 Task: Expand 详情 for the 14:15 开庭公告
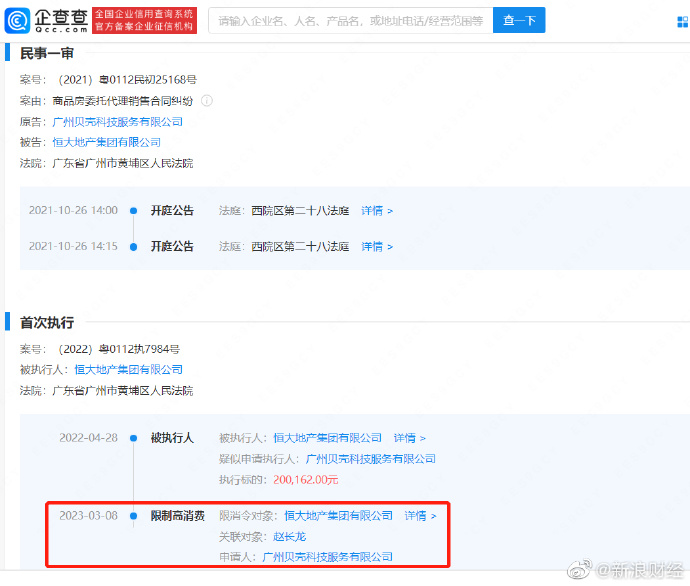click(x=377, y=247)
